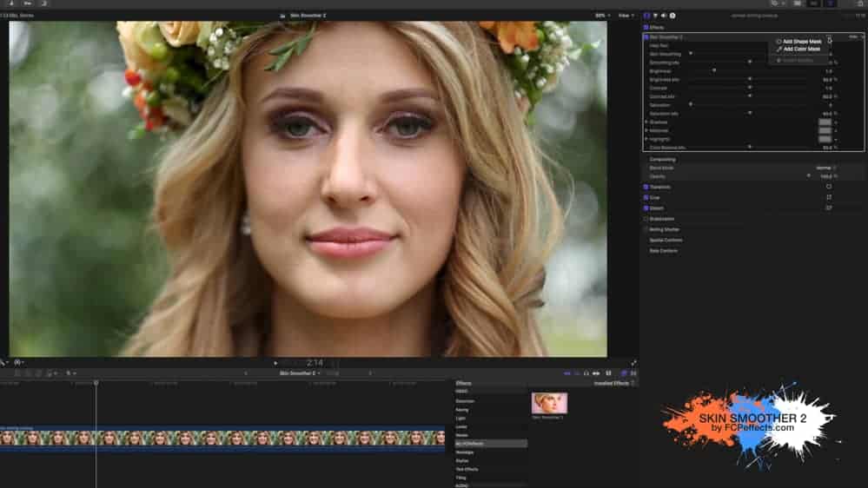Select the Text Effects category
Image resolution: width=868 pixels, height=488 pixels.
tap(467, 469)
